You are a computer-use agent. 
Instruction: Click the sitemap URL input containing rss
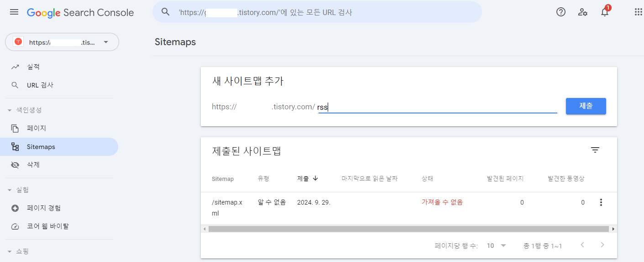click(437, 107)
